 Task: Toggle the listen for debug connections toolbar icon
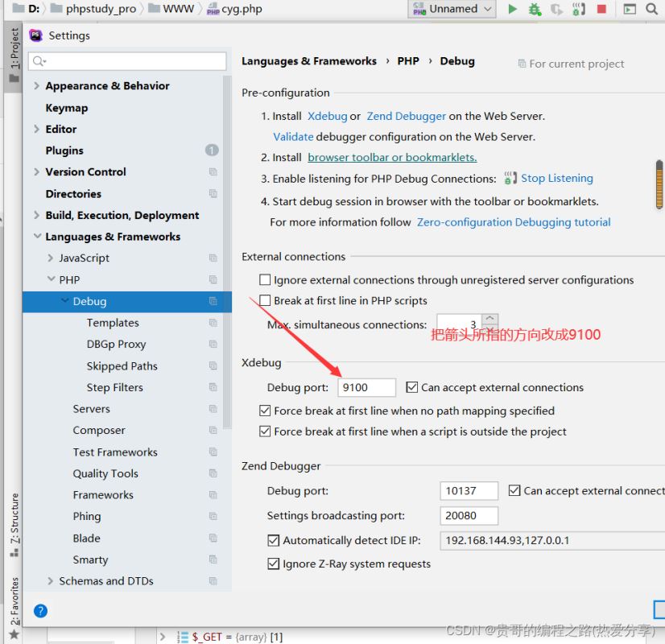click(x=579, y=9)
